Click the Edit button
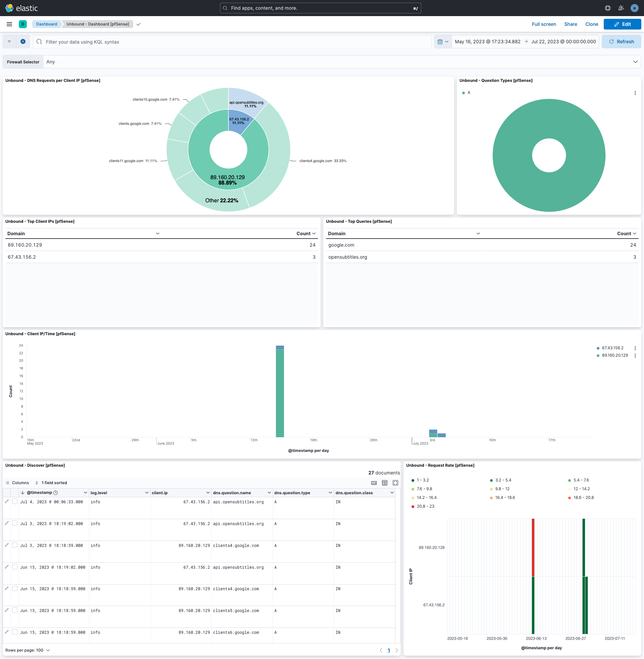644x659 pixels. pos(622,24)
